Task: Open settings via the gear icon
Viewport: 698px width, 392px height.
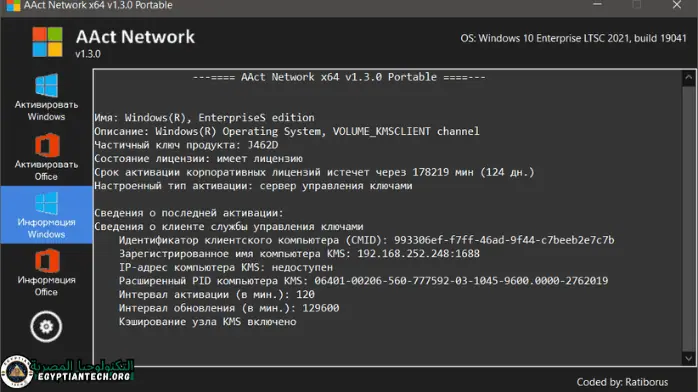Action: pyautogui.click(x=46, y=327)
